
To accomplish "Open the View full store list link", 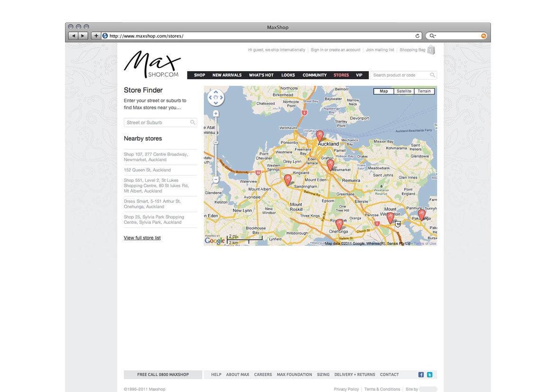I will tap(142, 238).
